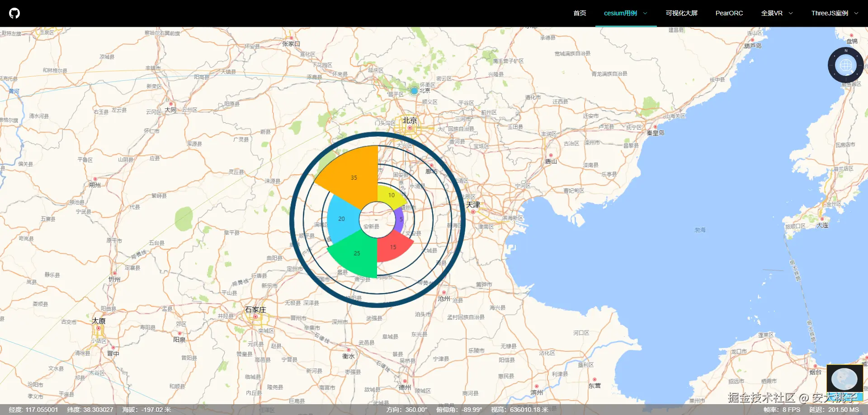Image resolution: width=868 pixels, height=415 pixels.
Task: Click the 烟台 city label on the map
Action: point(815,372)
